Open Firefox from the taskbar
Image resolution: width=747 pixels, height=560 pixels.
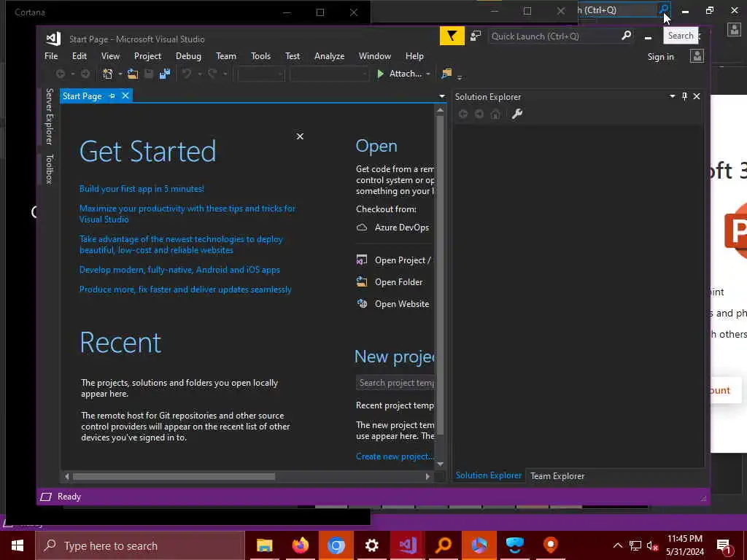(x=300, y=545)
